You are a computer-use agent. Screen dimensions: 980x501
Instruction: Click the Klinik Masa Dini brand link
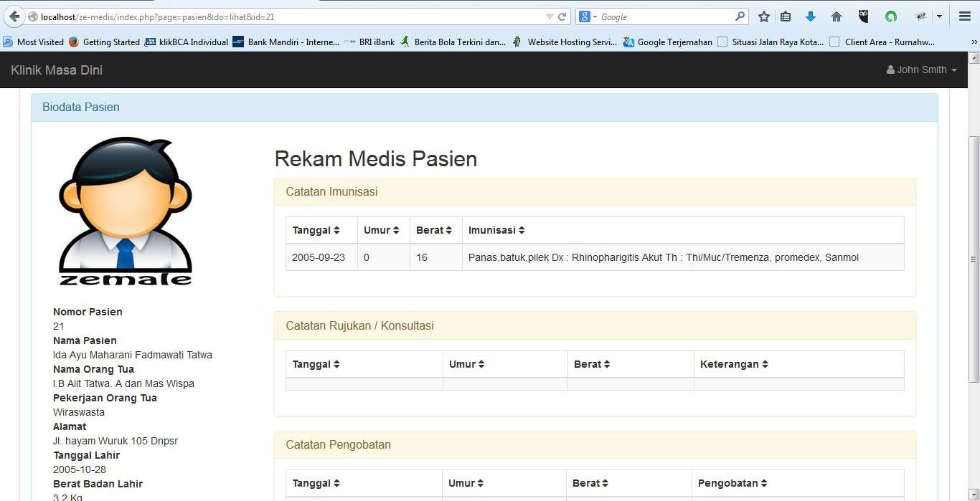point(57,70)
